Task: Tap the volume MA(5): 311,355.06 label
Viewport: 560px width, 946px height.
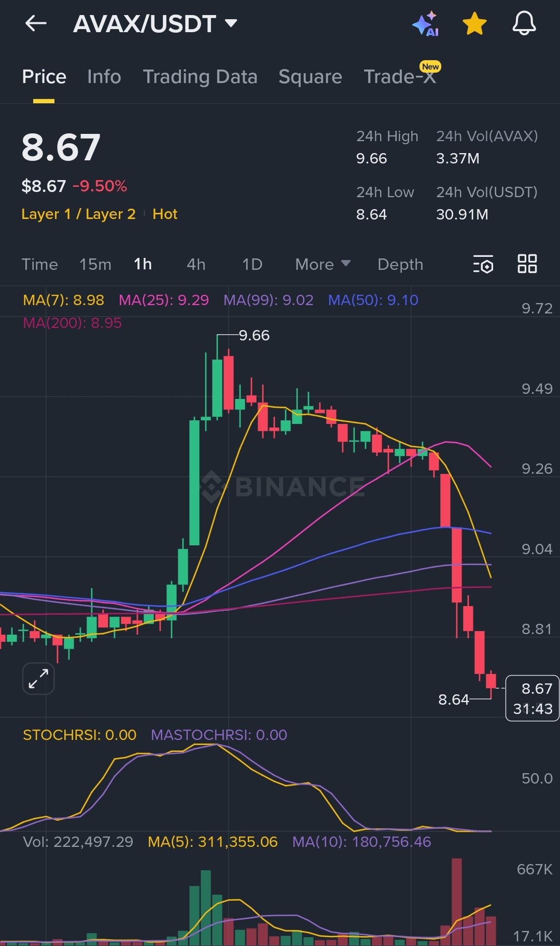Action: 213,842
